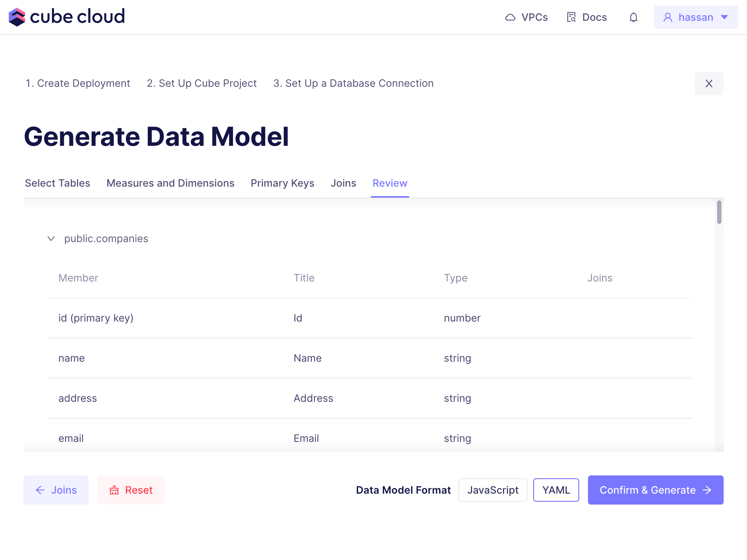Click the Address title cell
Screen dimensions: 747x560
[x=313, y=398]
